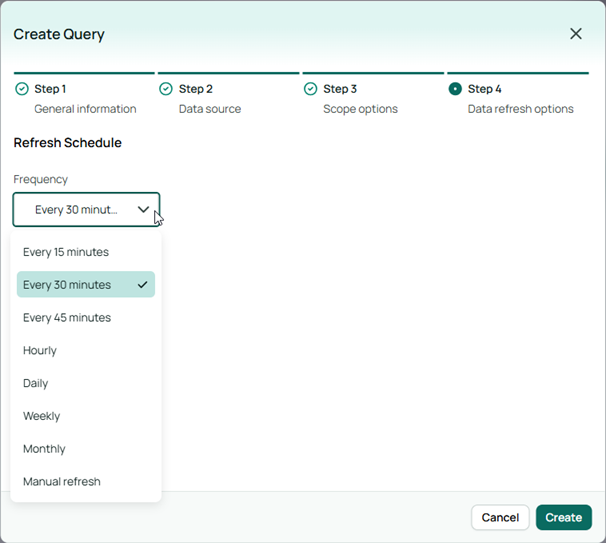This screenshot has height=543, width=606.
Task: Select Every 45 minutes frequency
Action: pos(86,318)
